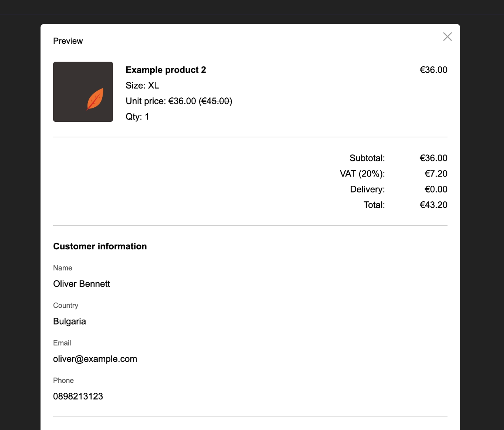Image resolution: width=504 pixels, height=430 pixels.
Task: Click the Customer information heading
Action: pyautogui.click(x=100, y=247)
